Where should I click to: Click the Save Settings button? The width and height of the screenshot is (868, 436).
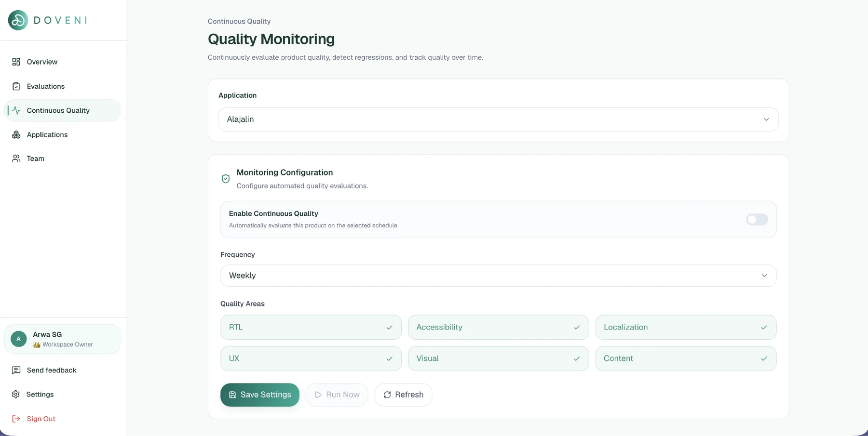point(260,395)
